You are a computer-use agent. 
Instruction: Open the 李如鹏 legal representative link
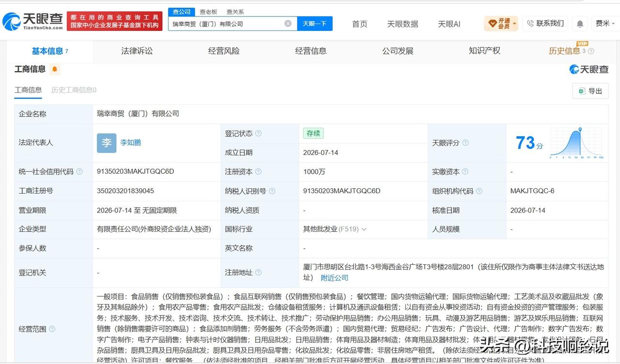131,143
